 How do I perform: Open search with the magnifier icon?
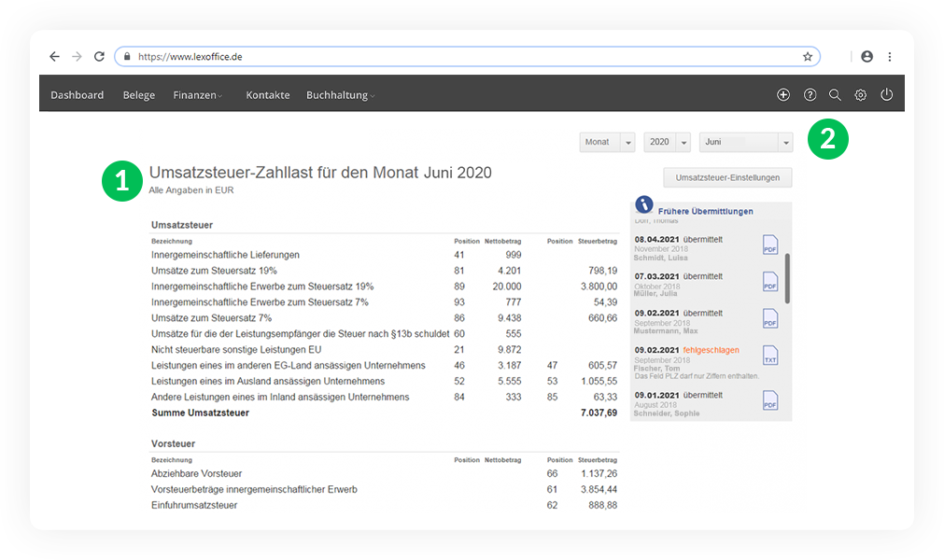click(835, 94)
